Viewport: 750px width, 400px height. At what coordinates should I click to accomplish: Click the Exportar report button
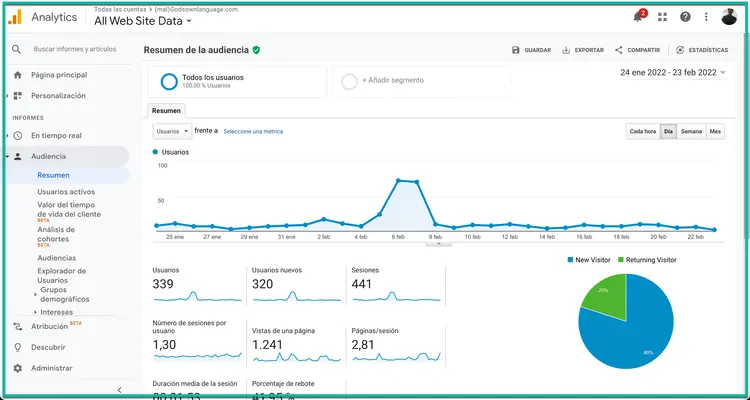tap(583, 49)
